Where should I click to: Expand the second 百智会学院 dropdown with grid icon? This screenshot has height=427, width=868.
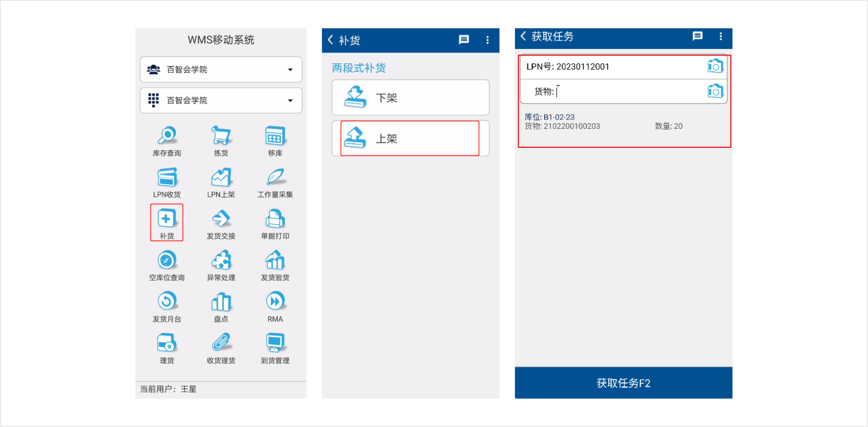point(221,100)
